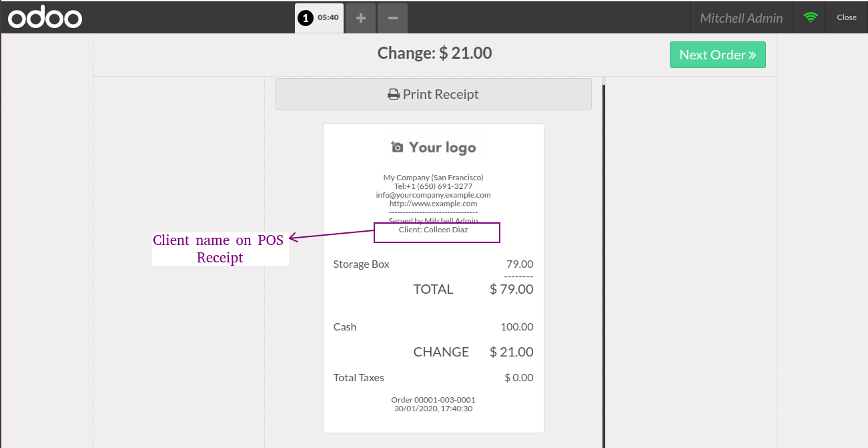This screenshot has height=448, width=868.
Task: Click receipt date 30/01/2020, 17:40:30
Action: click(x=434, y=409)
